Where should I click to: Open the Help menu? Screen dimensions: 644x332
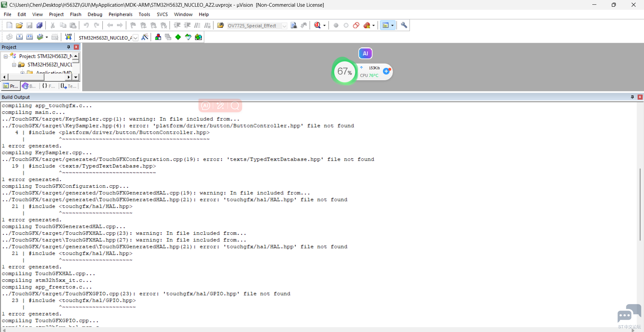(x=204, y=14)
